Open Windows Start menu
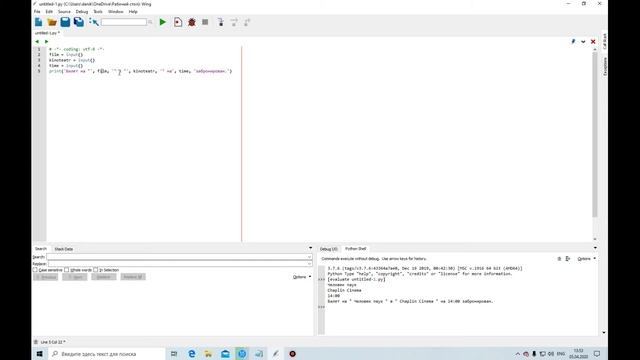 point(40,354)
